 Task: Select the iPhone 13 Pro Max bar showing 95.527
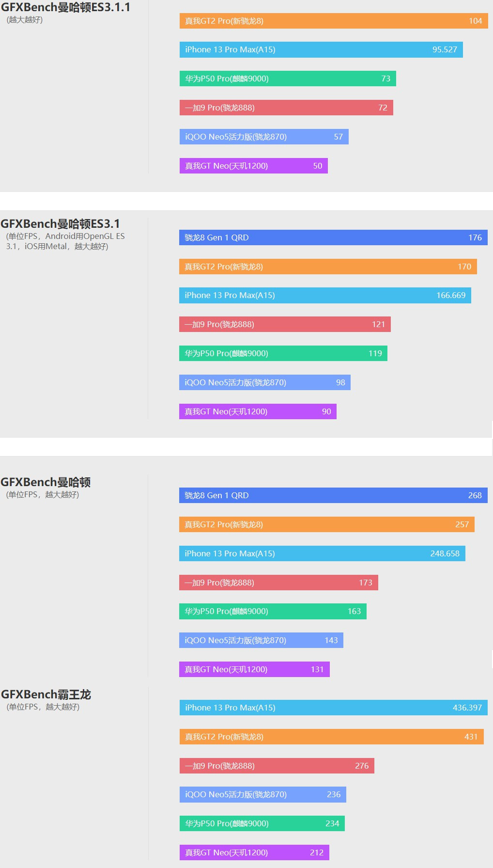click(321, 49)
